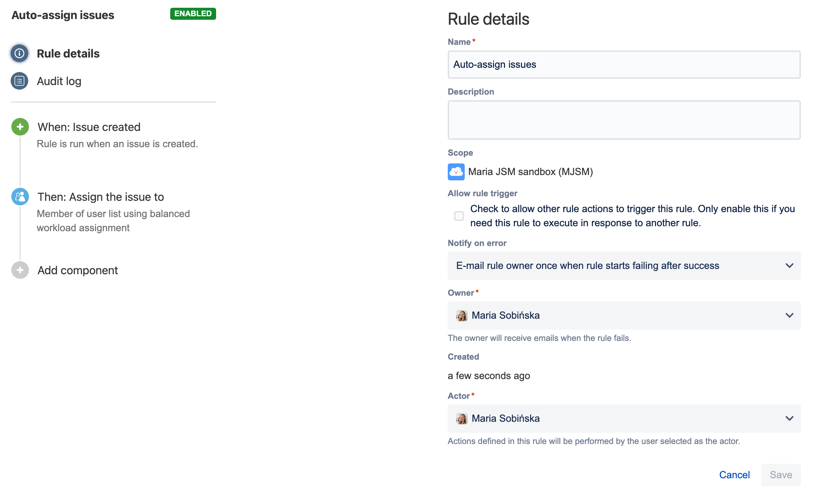Focus the Description text area
The width and height of the screenshot is (827, 504).
coord(624,120)
